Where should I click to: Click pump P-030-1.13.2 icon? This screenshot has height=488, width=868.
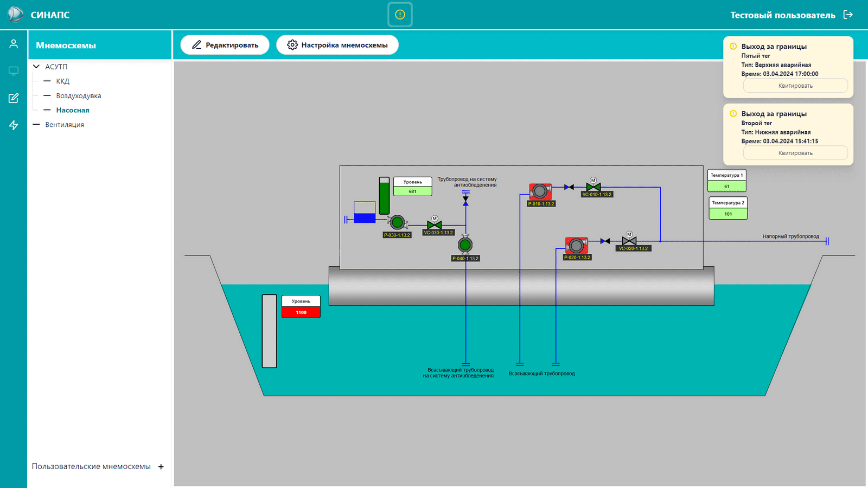[x=397, y=222]
